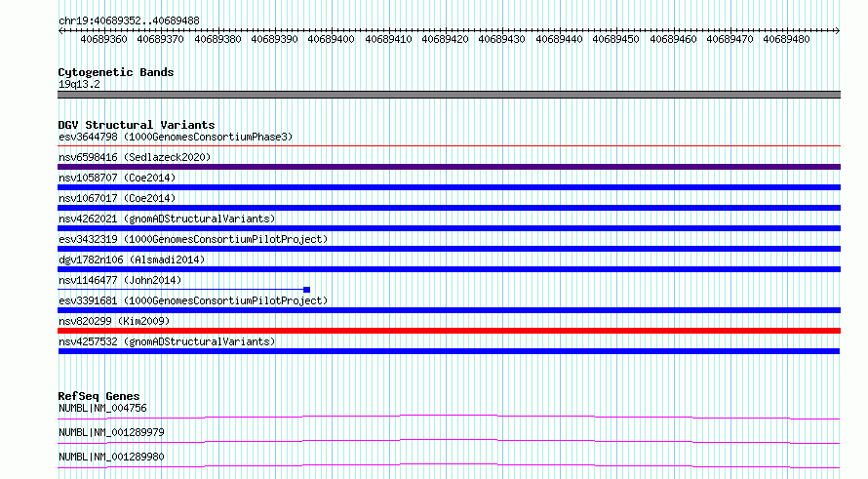Open variant nsv1146477 (John2014) label
This screenshot has height=479, width=868.
tap(120, 280)
